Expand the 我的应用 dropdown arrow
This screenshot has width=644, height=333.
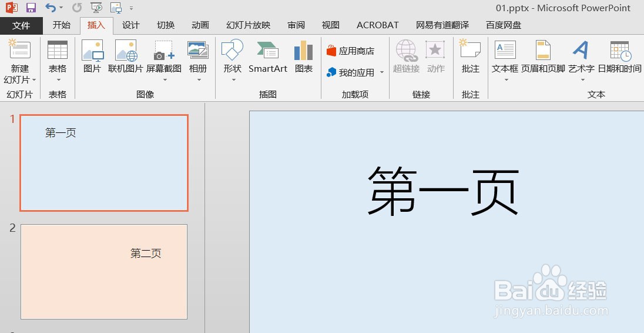(382, 73)
